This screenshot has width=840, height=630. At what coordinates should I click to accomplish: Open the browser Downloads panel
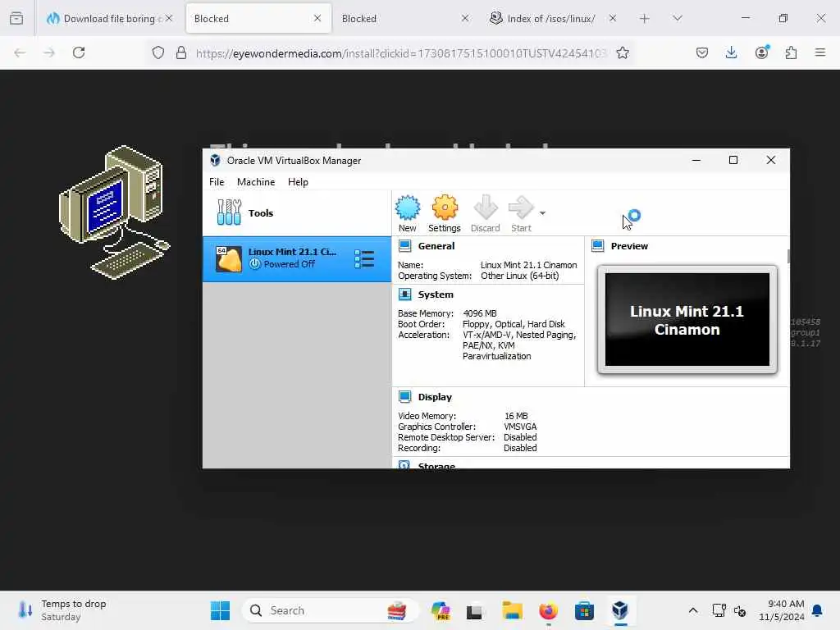coord(731,52)
